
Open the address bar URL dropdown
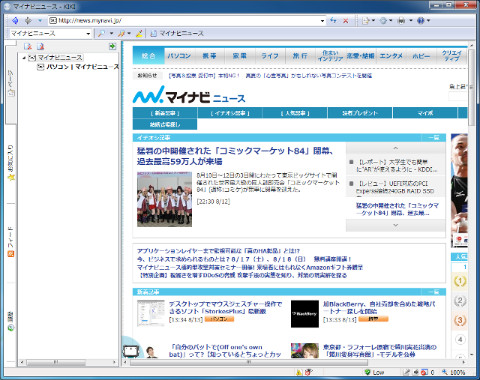tap(322, 21)
